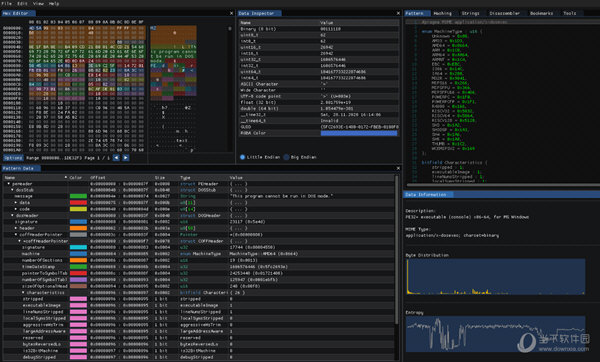Viewport: 600px width, 362px height.
Task: Open the File menu
Action: (7, 3)
